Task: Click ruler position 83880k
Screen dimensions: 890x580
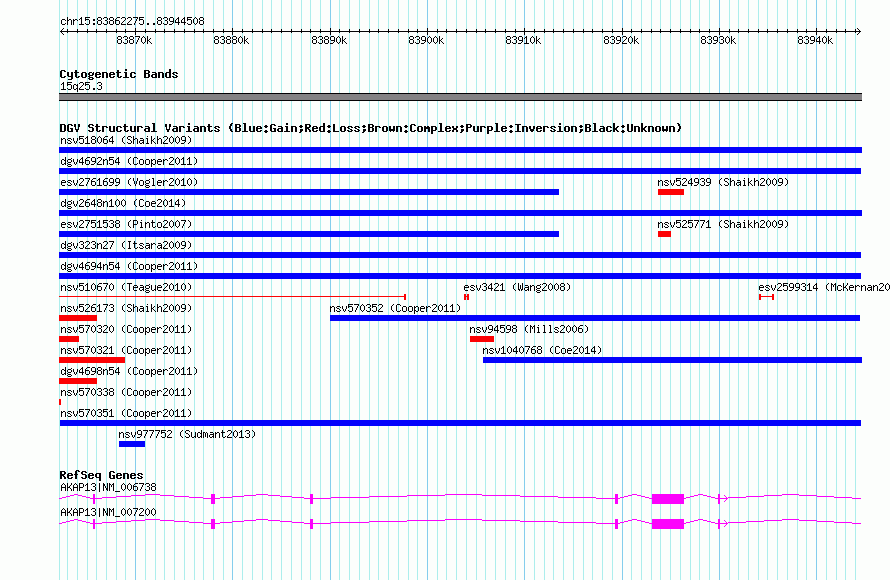Action: [231, 40]
